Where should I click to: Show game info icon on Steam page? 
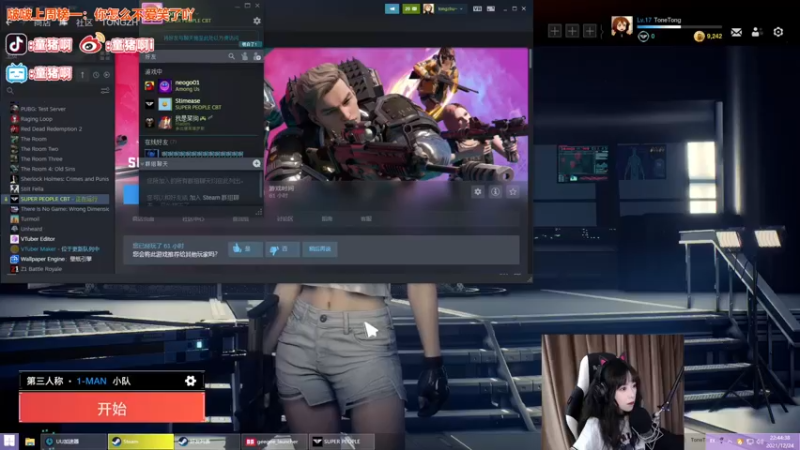point(495,192)
